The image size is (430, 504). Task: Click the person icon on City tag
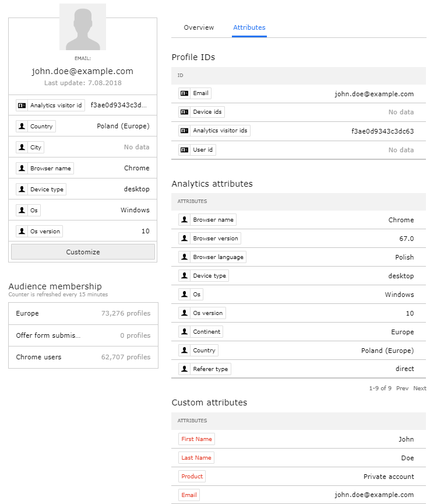[22, 148]
